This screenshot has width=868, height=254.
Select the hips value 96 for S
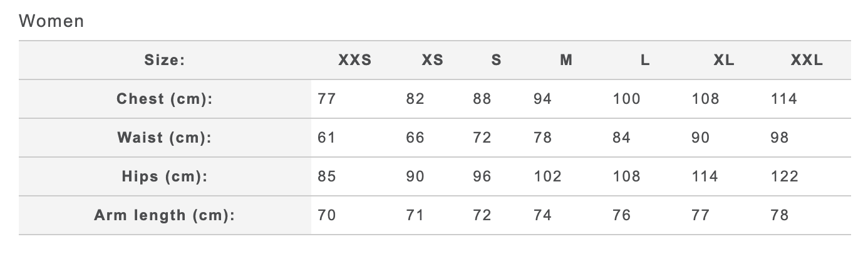[482, 176]
